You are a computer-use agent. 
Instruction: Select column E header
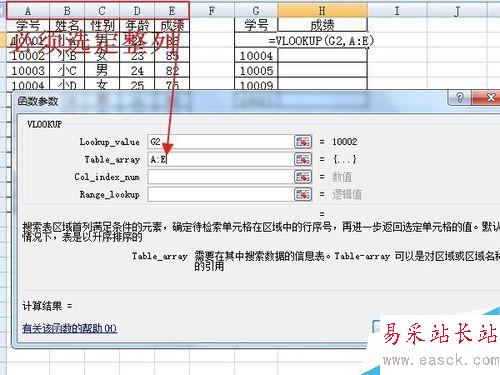172,11
